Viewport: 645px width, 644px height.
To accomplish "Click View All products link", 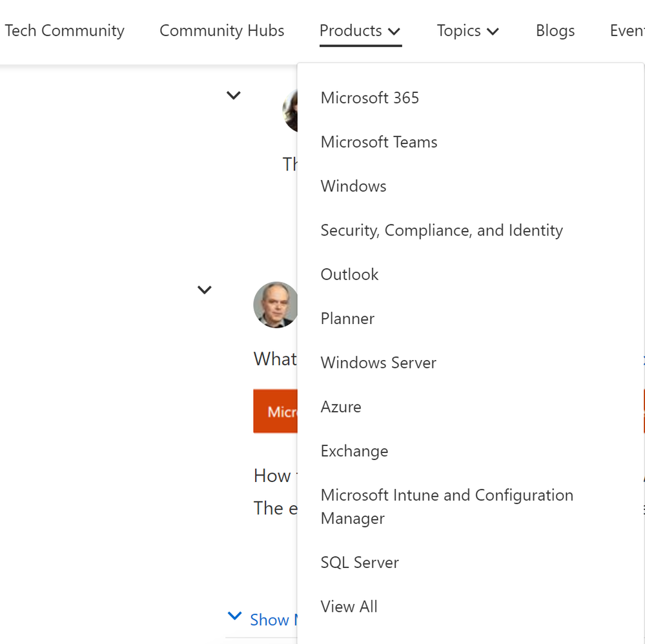I will [349, 607].
